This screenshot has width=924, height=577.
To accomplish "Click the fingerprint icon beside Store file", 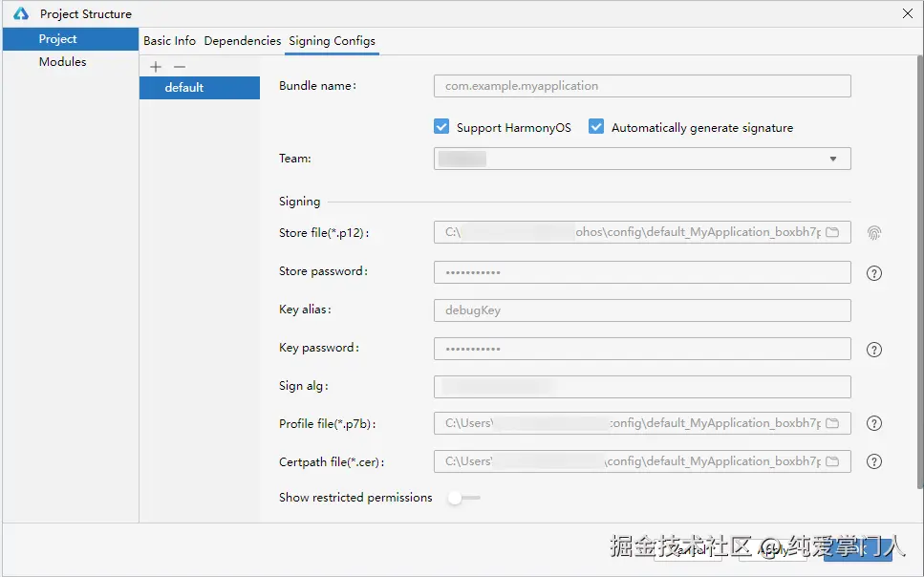I will click(874, 233).
